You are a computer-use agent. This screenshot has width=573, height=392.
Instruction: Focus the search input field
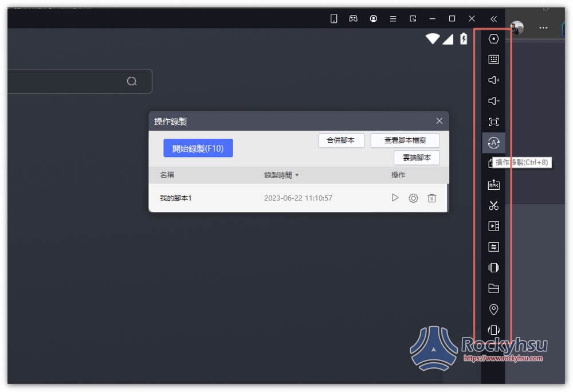(80, 81)
